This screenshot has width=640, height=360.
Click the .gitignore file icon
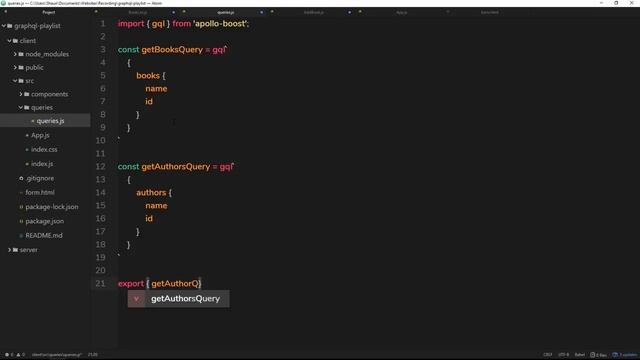pos(21,178)
